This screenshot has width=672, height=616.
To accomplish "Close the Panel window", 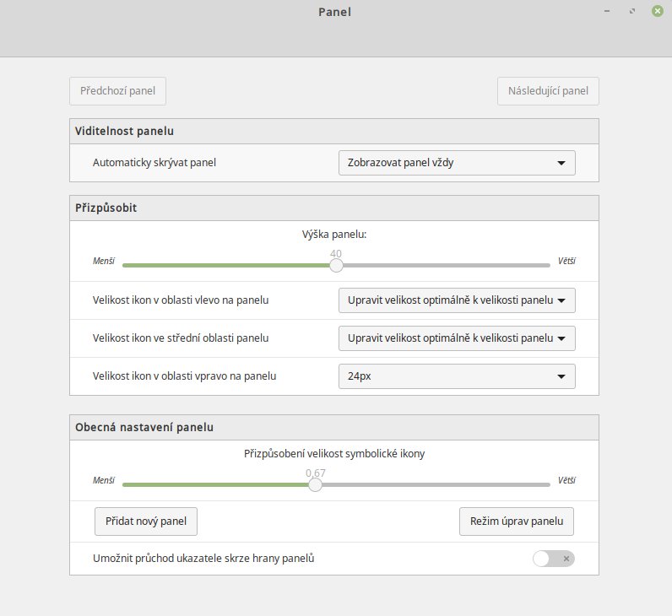I will tap(658, 11).
